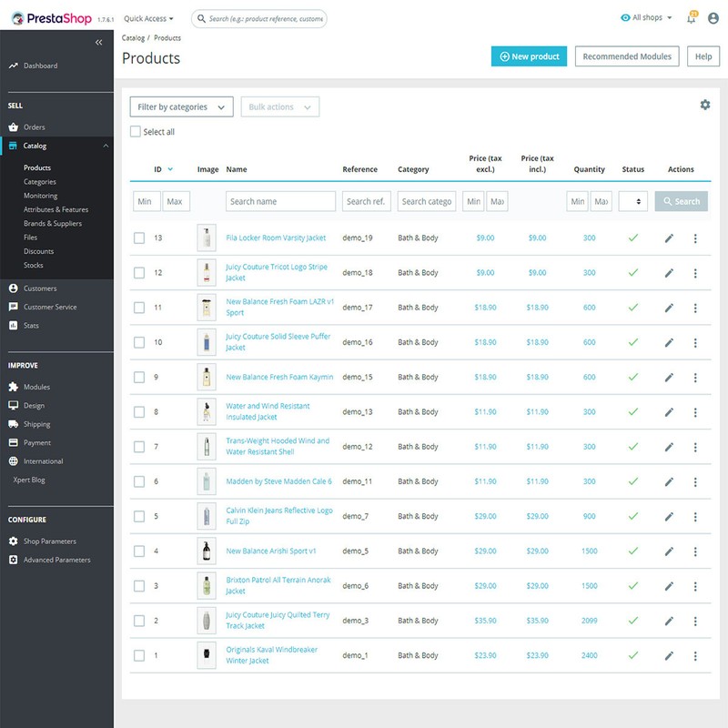728x728 pixels.
Task: Collapse the Catalog menu chevron
Action: (x=106, y=146)
